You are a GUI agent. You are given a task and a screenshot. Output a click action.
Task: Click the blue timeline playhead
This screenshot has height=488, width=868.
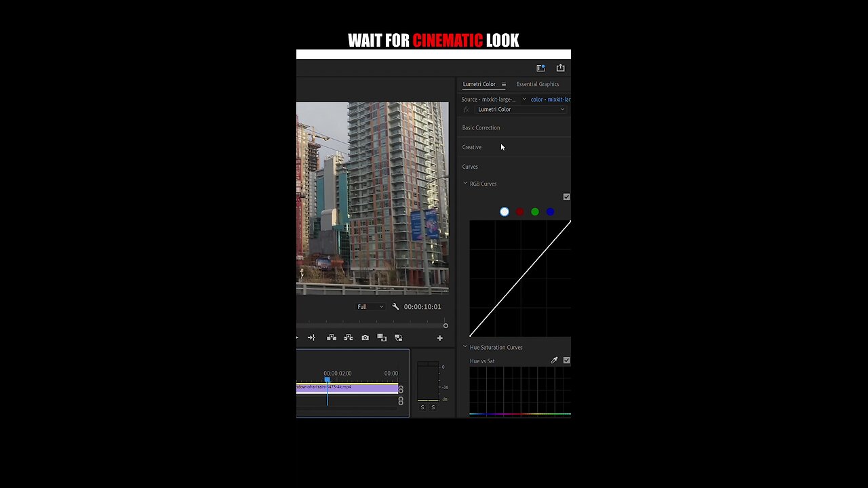pyautogui.click(x=327, y=380)
